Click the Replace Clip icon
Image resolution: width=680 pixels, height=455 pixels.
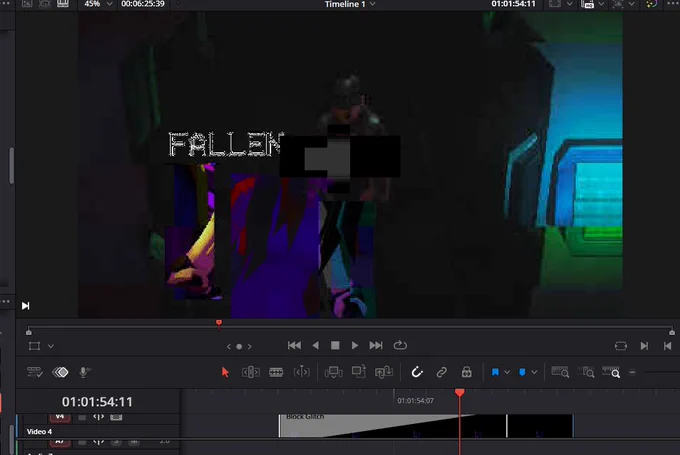(x=384, y=372)
